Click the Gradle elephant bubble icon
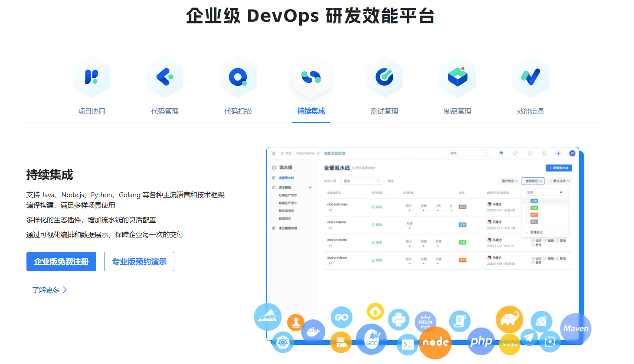This screenshot has height=364, width=634. point(510,319)
